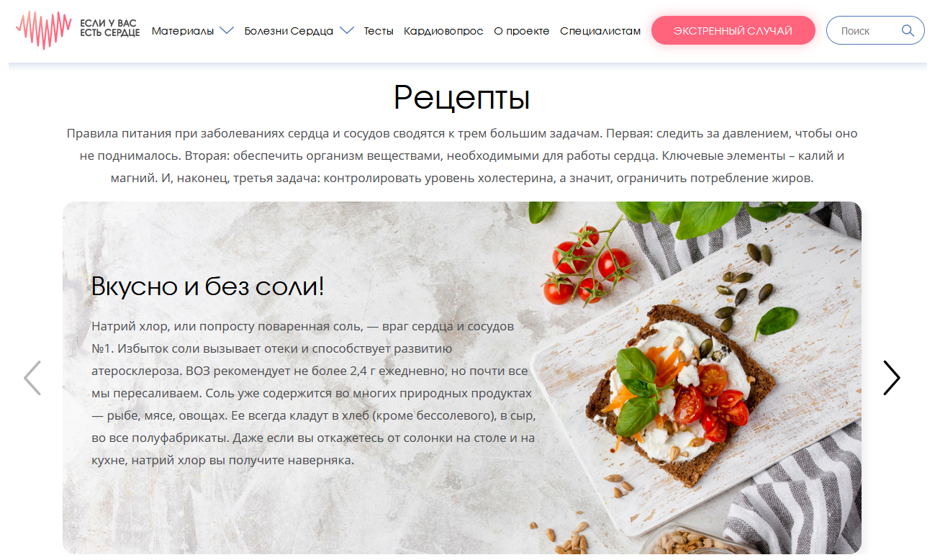This screenshot has height=560, width=940.
Task: Click the heartbeat logo icon
Action: pyautogui.click(x=44, y=30)
